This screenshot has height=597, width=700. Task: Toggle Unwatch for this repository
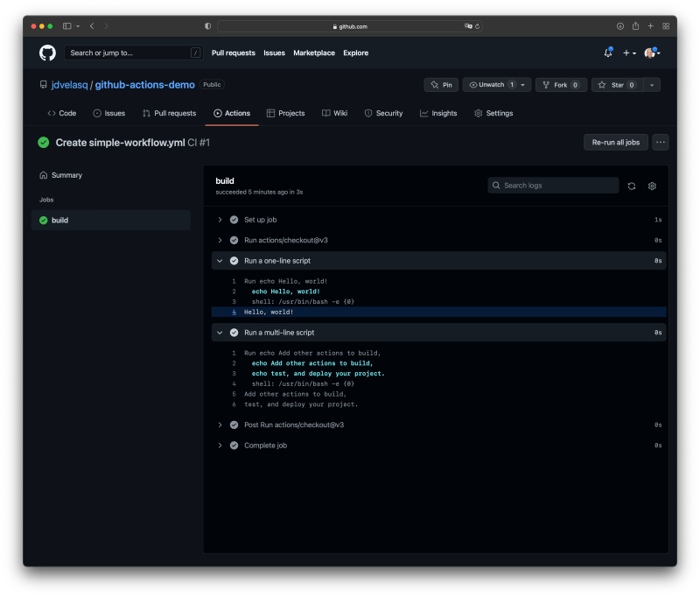pyautogui.click(x=491, y=84)
